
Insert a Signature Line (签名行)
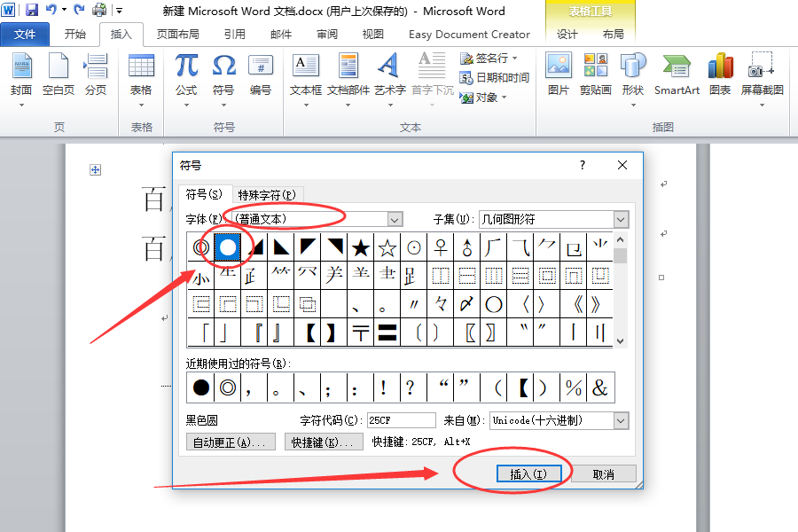(x=484, y=58)
